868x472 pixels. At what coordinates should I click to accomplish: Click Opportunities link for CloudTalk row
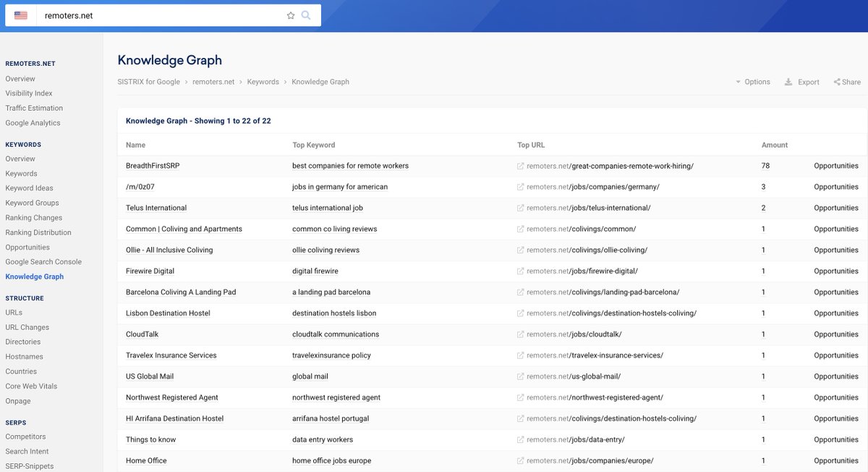point(836,334)
